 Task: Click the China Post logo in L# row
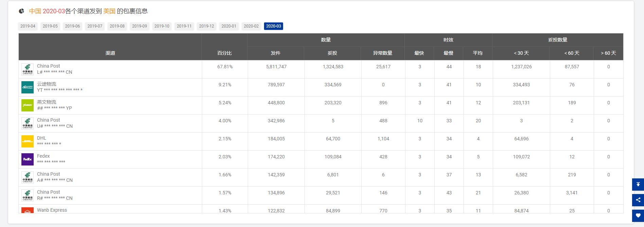pyautogui.click(x=28, y=69)
